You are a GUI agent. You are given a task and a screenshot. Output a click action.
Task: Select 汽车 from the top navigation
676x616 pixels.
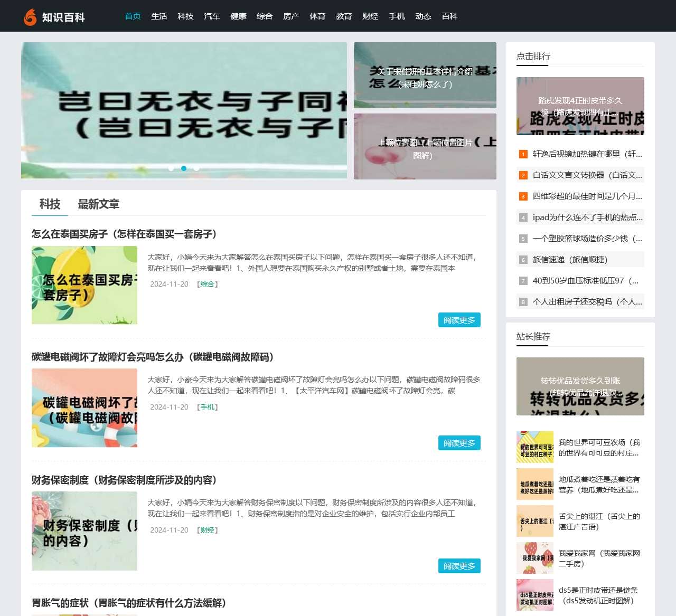coord(212,16)
